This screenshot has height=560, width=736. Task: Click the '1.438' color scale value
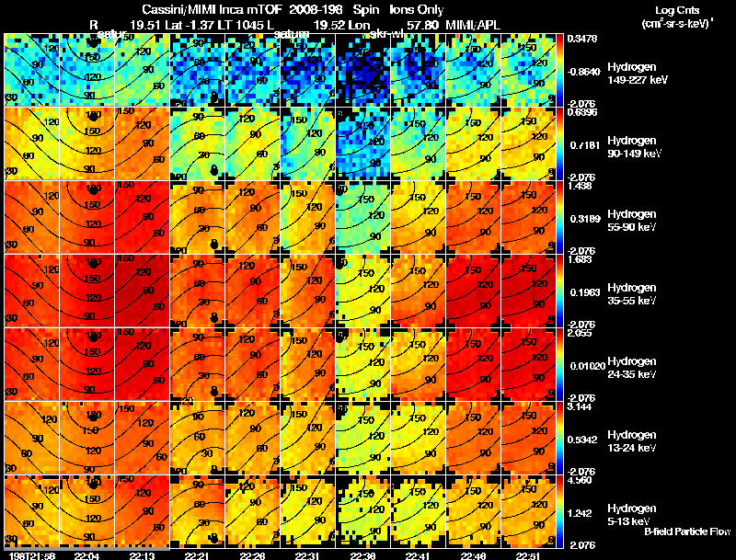coord(580,186)
